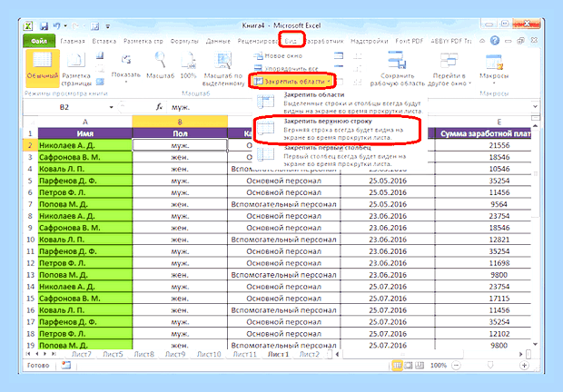Click header cell Имя
The width and height of the screenshot is (563, 392).
(x=85, y=133)
